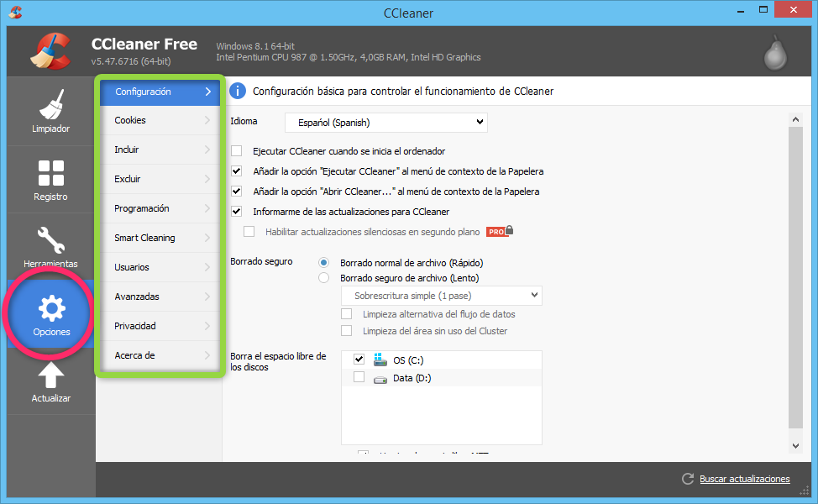Click the Actualizar arrow icon
The image size is (818, 504).
(51, 375)
